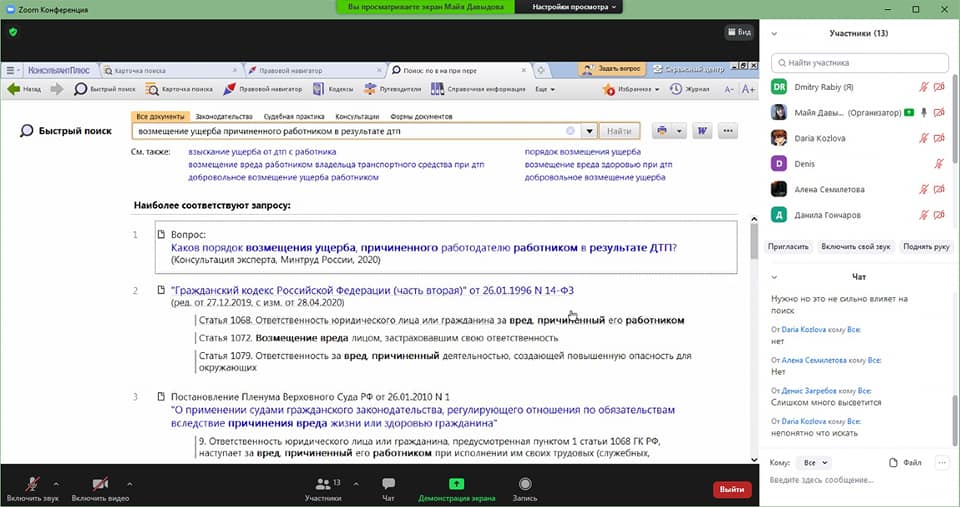Click the printer icon beside search
Viewport: 960px width, 507px height.
[662, 131]
